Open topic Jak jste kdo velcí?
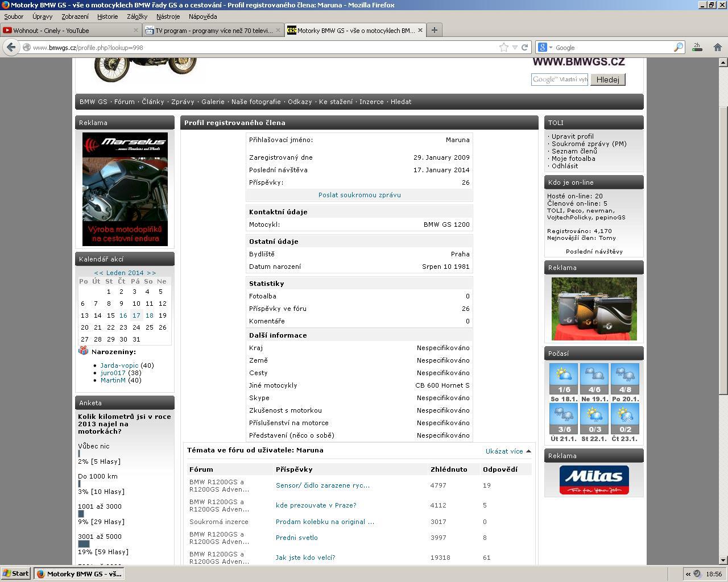This screenshot has height=582, width=728. pos(305,558)
